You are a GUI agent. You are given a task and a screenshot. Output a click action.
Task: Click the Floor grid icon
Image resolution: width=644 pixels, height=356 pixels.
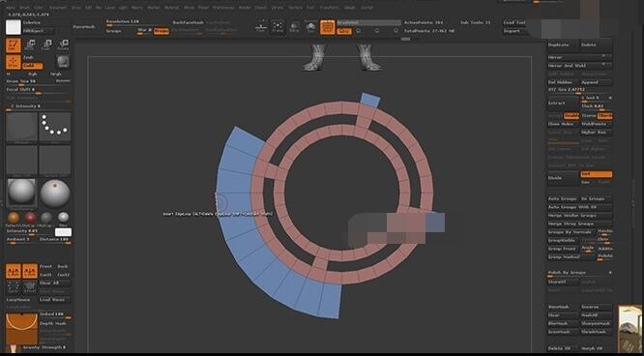(x=260, y=26)
